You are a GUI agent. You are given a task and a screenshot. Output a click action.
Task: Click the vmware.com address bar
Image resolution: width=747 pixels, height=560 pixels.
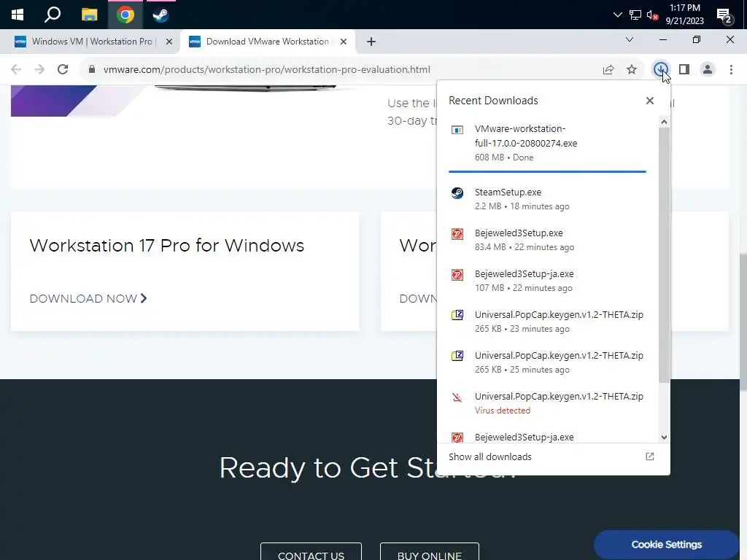267,69
